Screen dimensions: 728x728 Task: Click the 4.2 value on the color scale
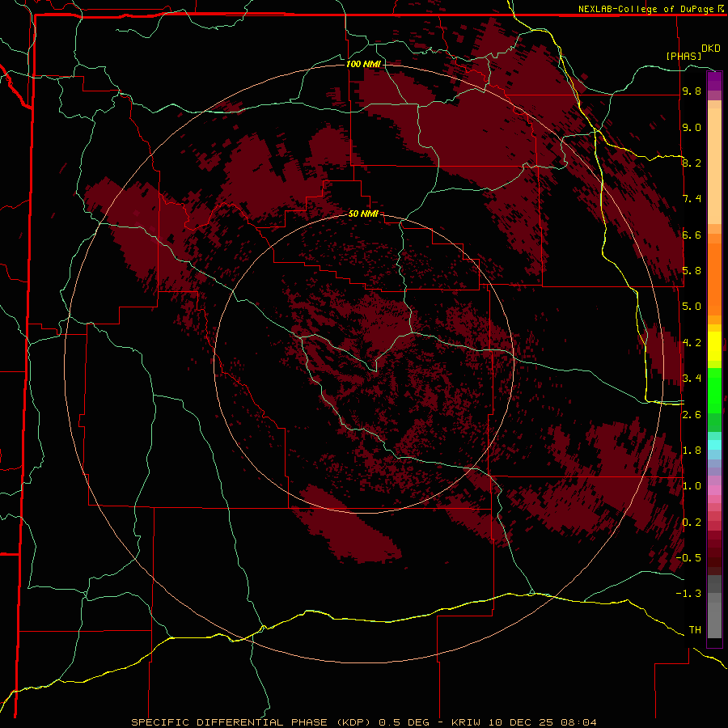coord(692,343)
